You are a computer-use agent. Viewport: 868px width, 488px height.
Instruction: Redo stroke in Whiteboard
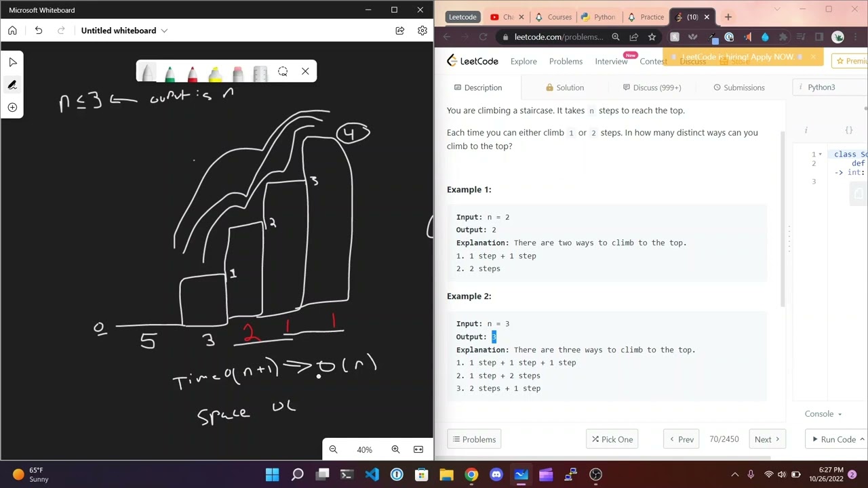click(x=61, y=30)
